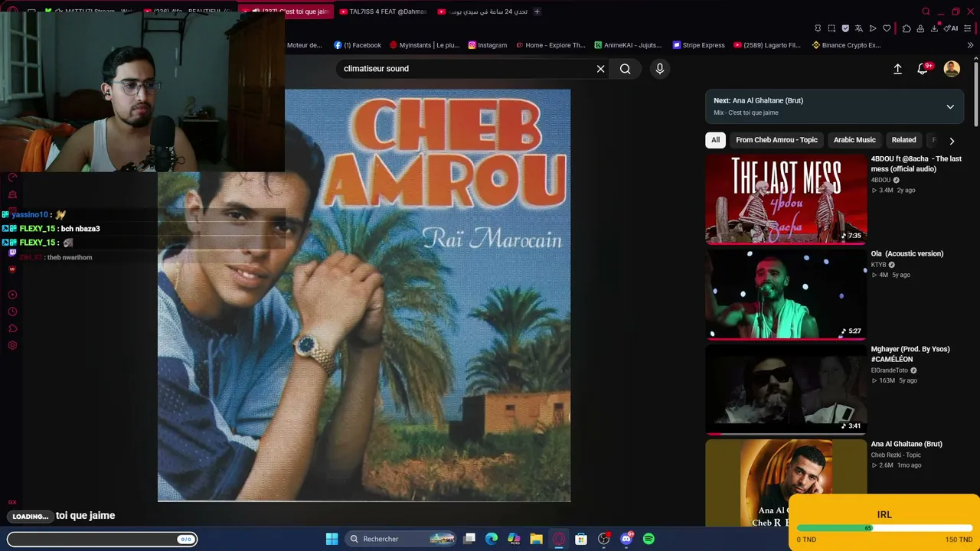Expand the Next mix playlist panel
The width and height of the screenshot is (980, 551).
pyautogui.click(x=950, y=106)
